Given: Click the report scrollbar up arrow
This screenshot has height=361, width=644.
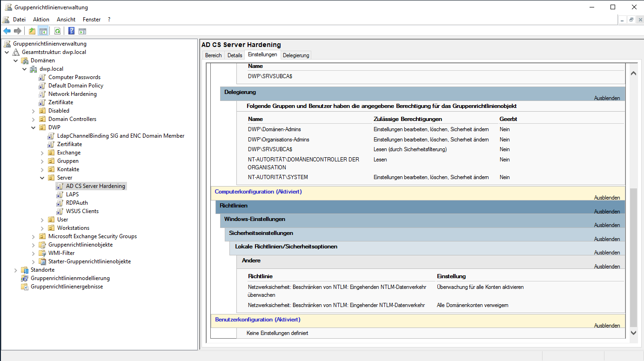Looking at the screenshot, I should click(x=633, y=73).
